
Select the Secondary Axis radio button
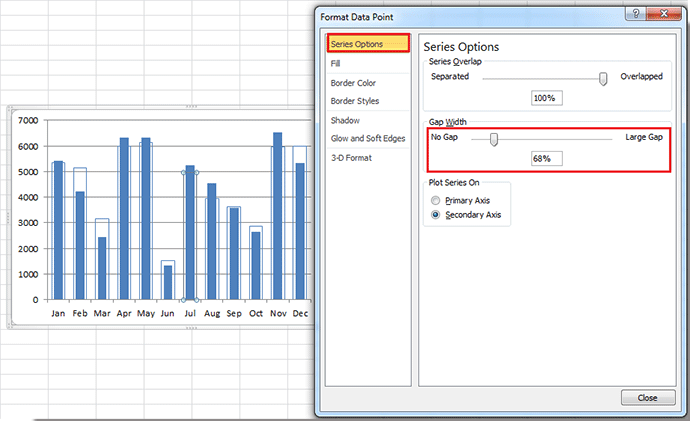(435, 214)
